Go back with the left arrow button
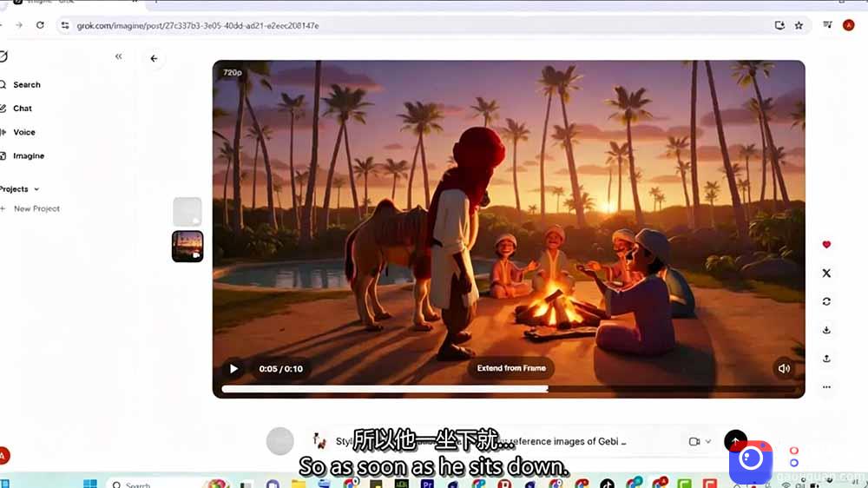 (x=154, y=59)
